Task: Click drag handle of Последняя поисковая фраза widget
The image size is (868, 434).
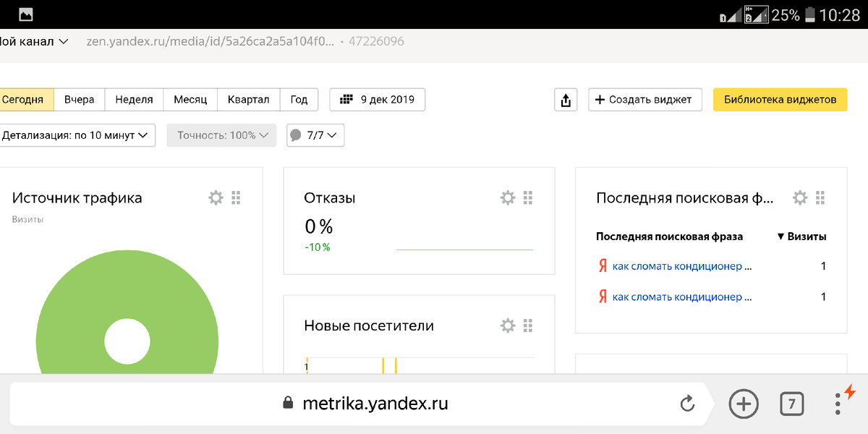Action: coord(820,197)
